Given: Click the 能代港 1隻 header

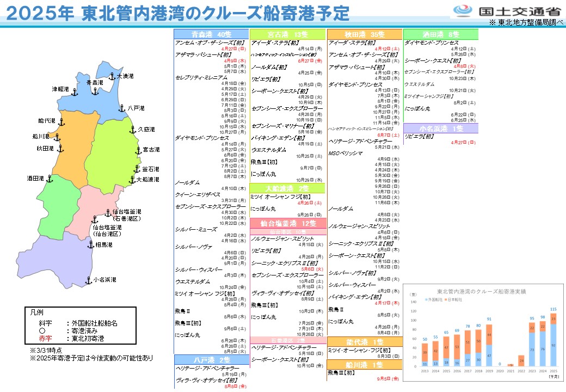Looking at the screenshot, I should pos(365,342).
